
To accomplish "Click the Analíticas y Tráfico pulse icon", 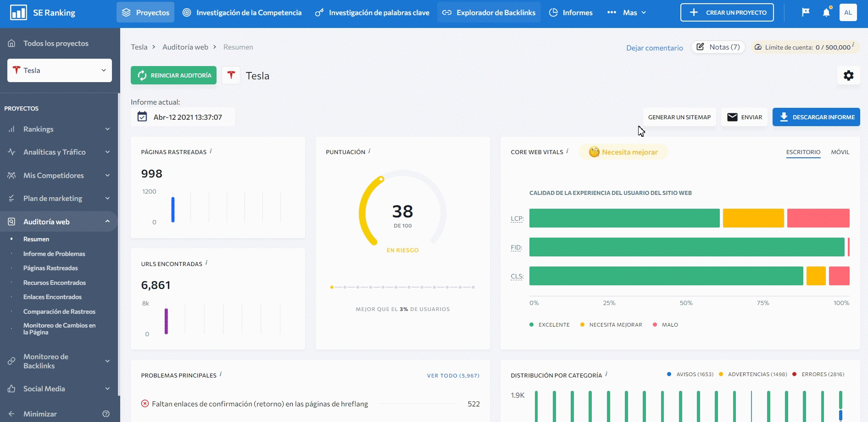I will (x=11, y=152).
